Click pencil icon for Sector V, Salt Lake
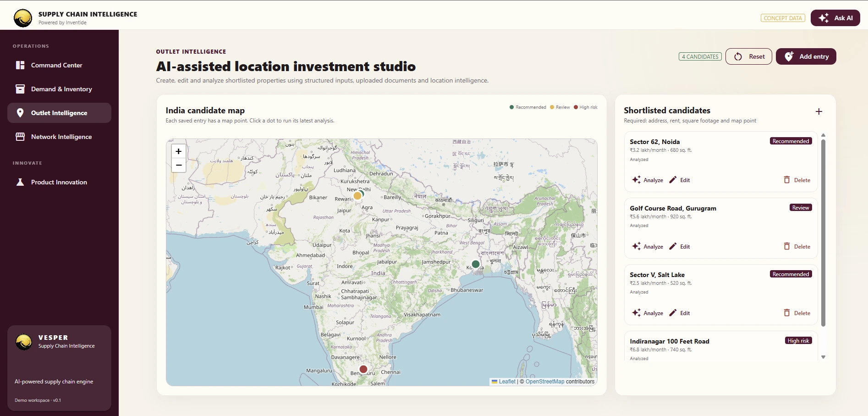 (x=673, y=313)
